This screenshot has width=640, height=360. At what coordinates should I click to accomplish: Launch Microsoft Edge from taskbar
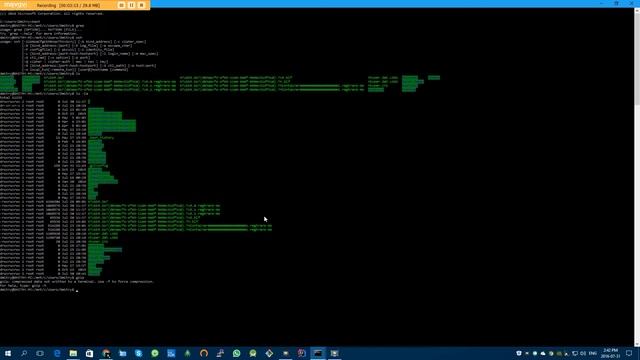[x=57, y=353]
